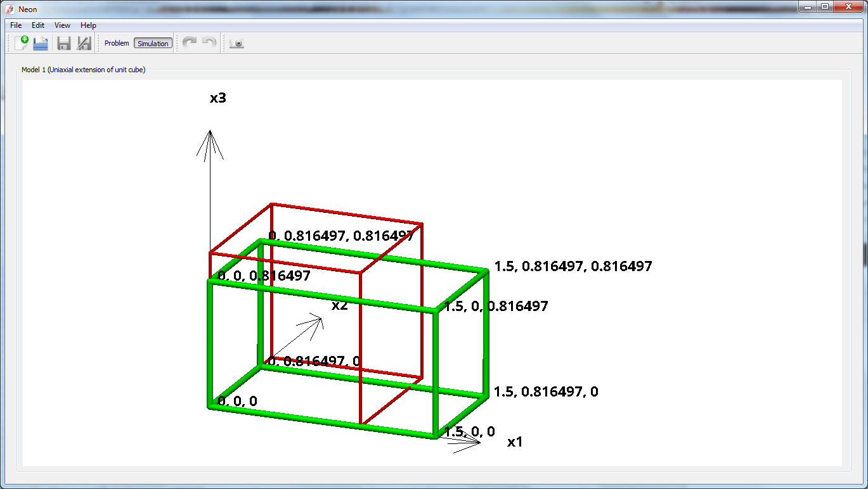Minimize the Neon window
This screenshot has width=868, height=489.
pyautogui.click(x=806, y=6)
